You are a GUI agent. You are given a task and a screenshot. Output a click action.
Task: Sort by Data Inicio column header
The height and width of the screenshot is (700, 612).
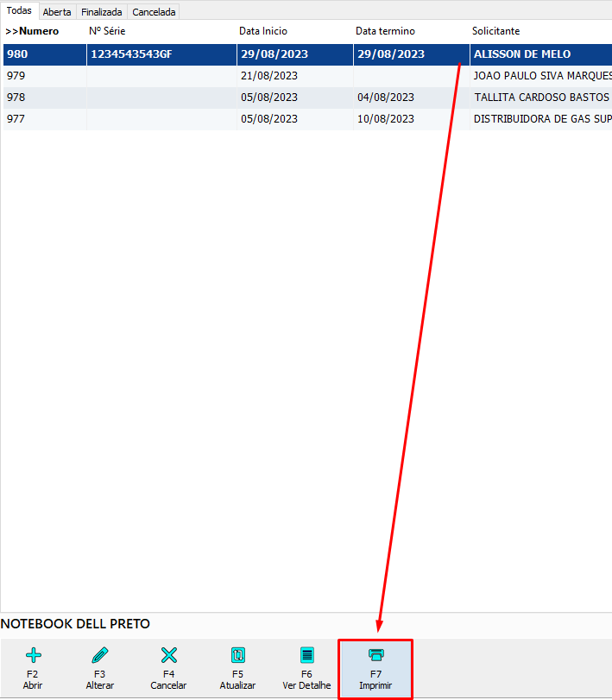click(x=263, y=31)
